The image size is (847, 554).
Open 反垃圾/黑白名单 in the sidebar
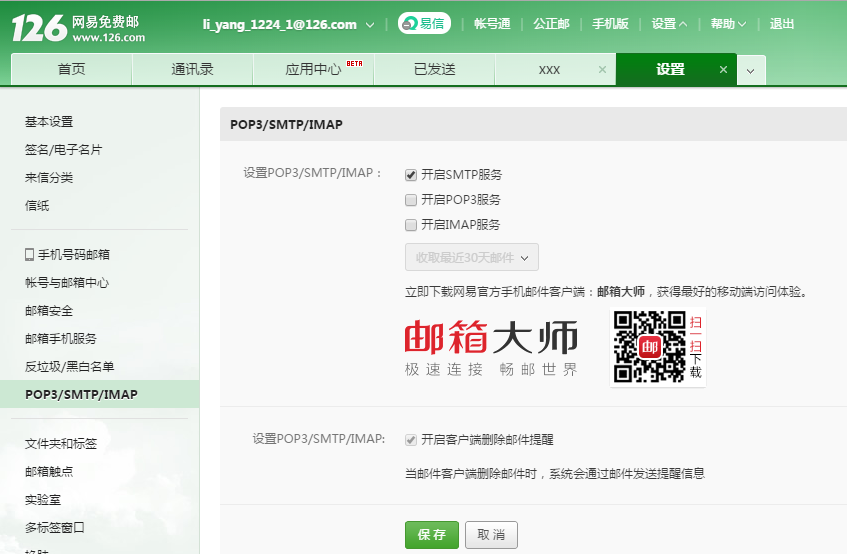pos(70,367)
